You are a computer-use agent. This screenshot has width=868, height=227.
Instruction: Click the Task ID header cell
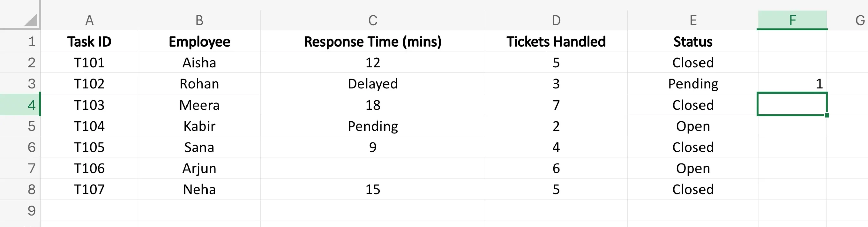[x=89, y=42]
